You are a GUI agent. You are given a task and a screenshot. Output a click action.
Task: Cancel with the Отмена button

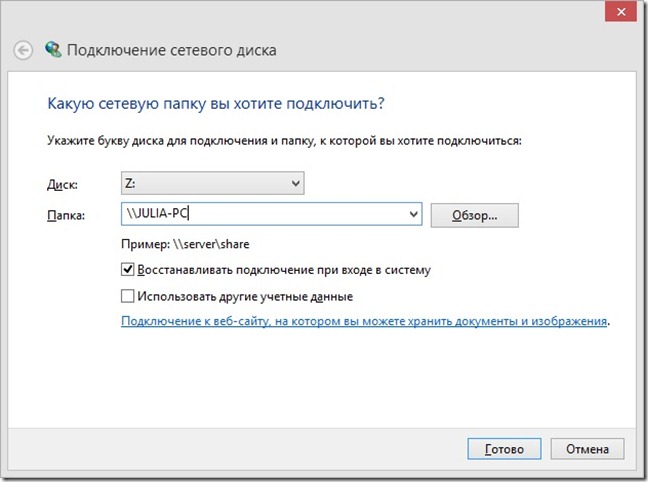(592, 448)
